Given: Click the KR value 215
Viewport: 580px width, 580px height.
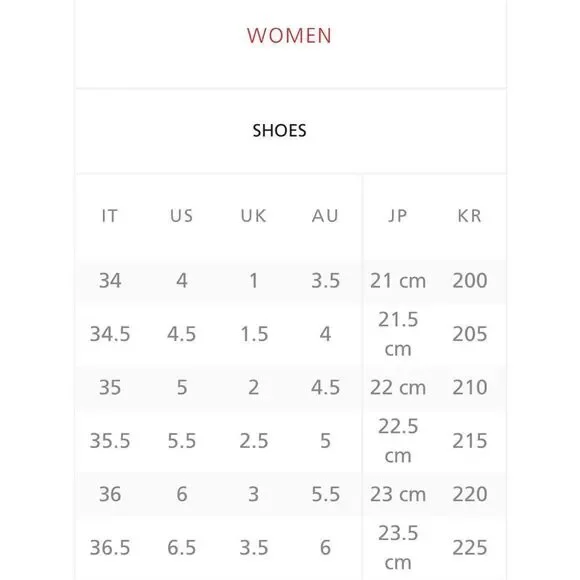Looking at the screenshot, I should click(x=470, y=441).
